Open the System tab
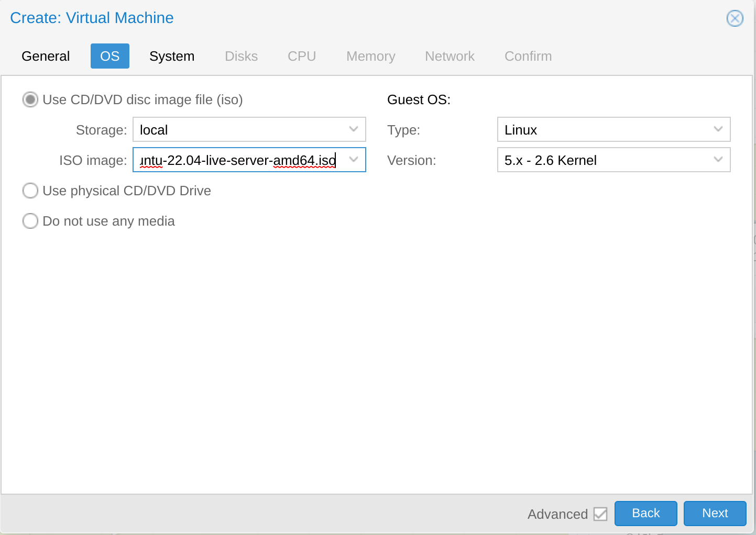Viewport: 756px width, 535px height. (171, 56)
